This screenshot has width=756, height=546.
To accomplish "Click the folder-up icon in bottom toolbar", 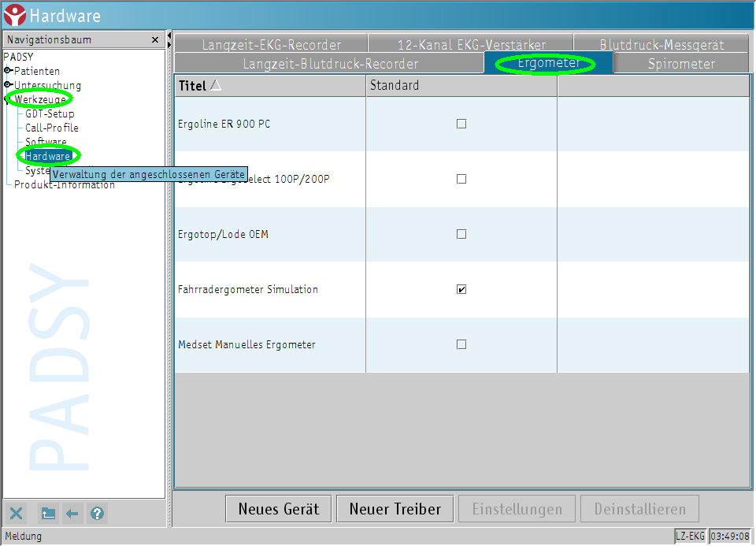I will click(x=48, y=514).
